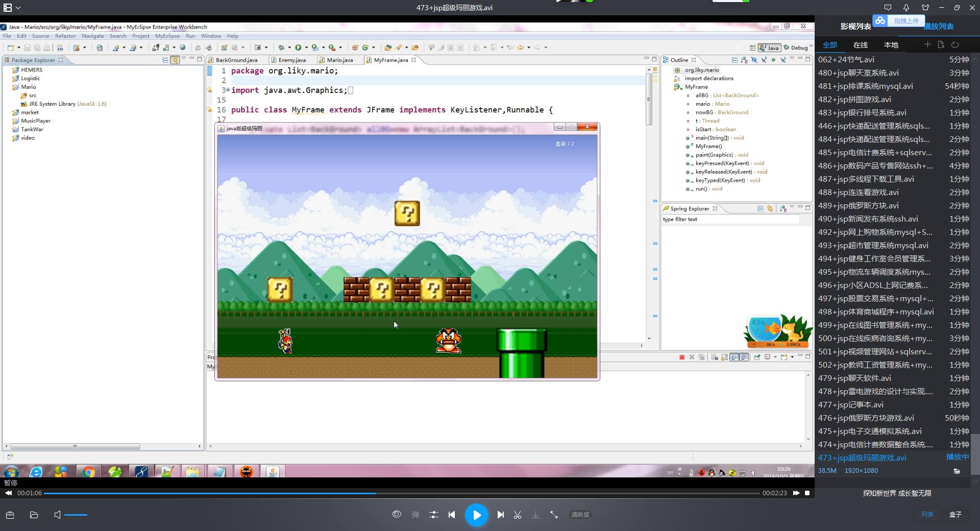Switch to the 播放列表 tab
The height and width of the screenshot is (531, 980).
[939, 26]
